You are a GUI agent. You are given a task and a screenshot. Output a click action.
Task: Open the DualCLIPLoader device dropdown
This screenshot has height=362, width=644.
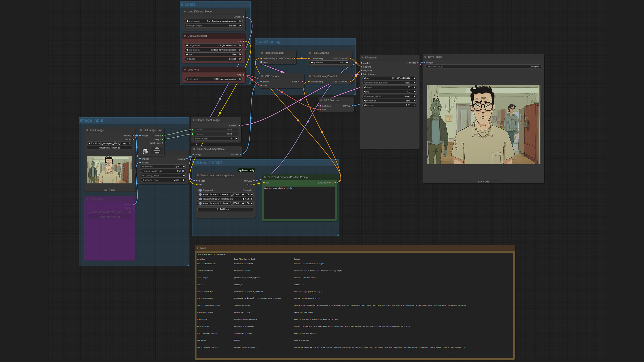point(214,59)
